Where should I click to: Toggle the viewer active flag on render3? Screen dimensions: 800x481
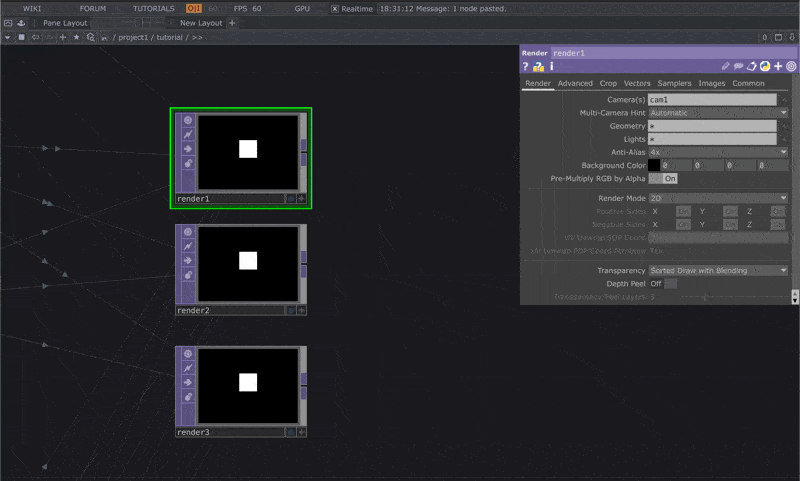click(188, 353)
